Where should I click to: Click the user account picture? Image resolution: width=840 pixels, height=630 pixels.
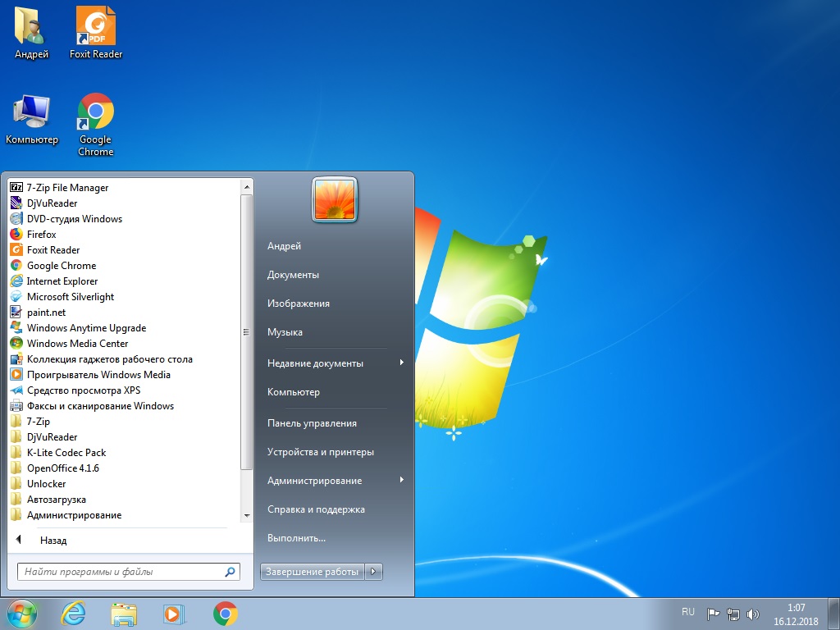335,199
